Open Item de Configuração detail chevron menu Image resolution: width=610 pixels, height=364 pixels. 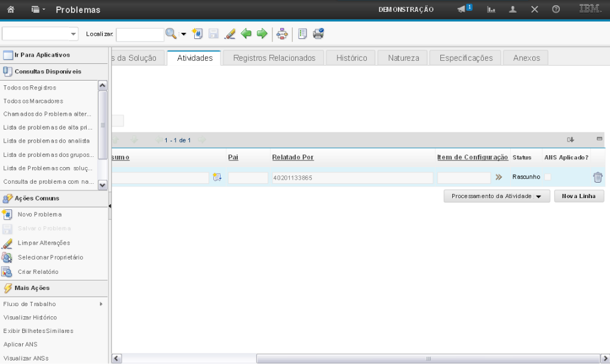click(x=498, y=177)
